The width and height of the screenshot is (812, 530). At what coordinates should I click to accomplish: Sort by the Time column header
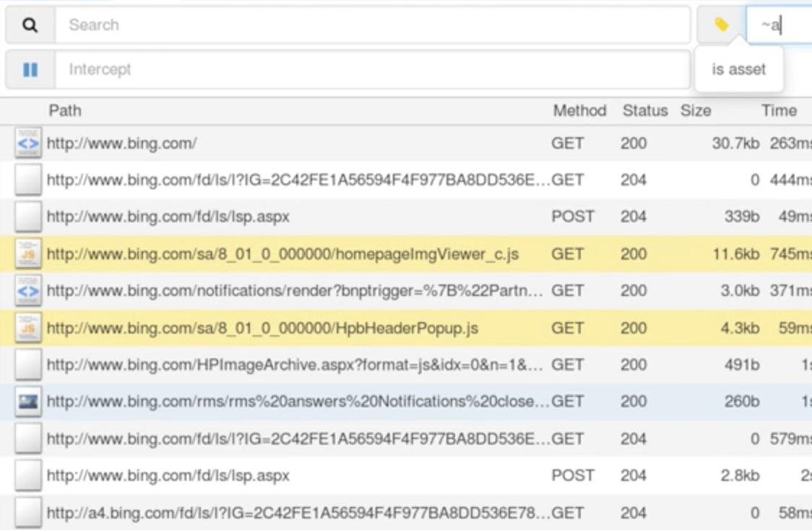779,110
